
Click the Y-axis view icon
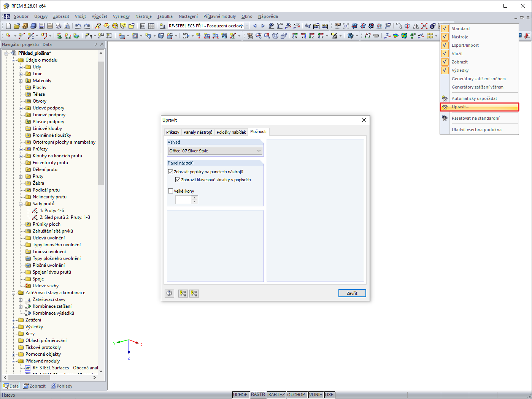pyautogui.click(x=303, y=36)
